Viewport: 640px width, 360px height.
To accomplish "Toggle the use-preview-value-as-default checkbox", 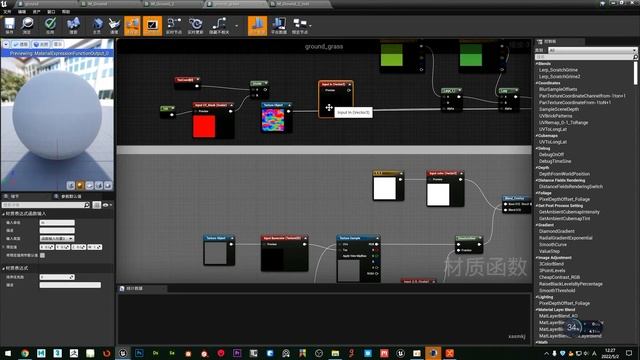I will [42, 255].
